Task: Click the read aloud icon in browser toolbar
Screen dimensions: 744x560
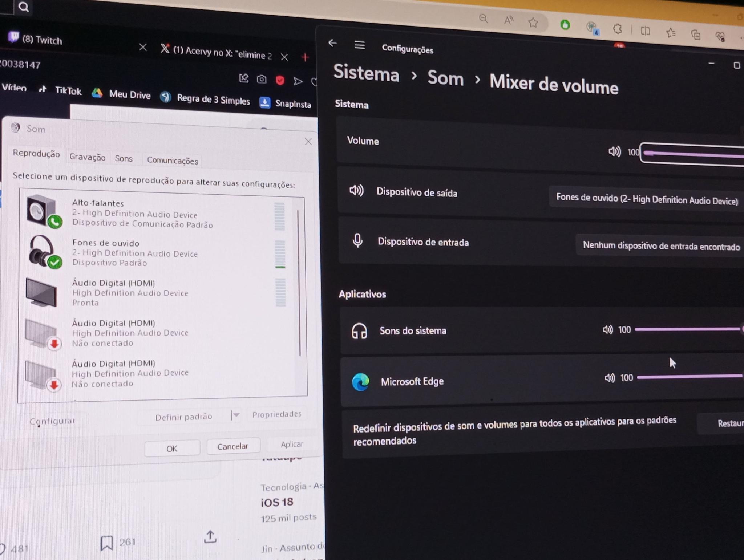Action: coord(509,20)
